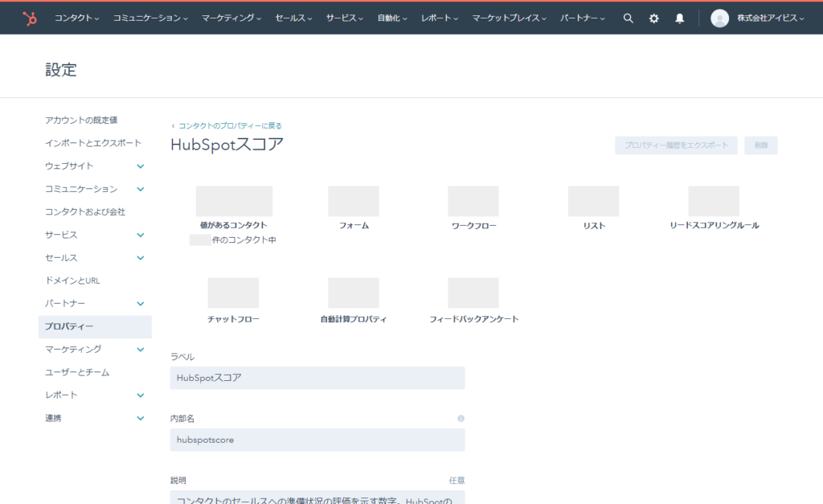The width and height of the screenshot is (823, 504).
Task: Click the 任意 label beside 説明
Action: (x=457, y=481)
